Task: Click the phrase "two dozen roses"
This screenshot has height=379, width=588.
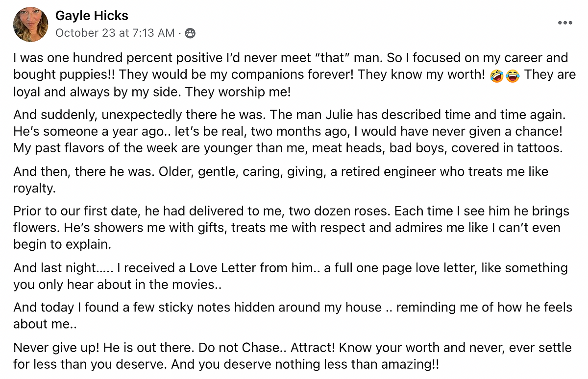Action: pos(339,212)
